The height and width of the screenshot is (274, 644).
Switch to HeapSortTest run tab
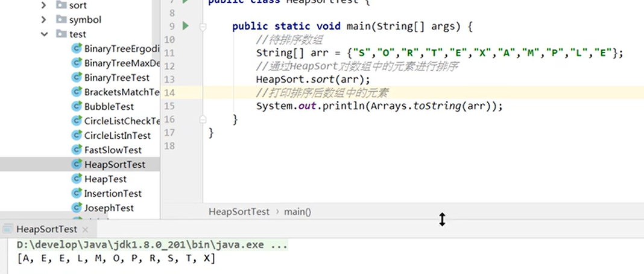(x=46, y=229)
